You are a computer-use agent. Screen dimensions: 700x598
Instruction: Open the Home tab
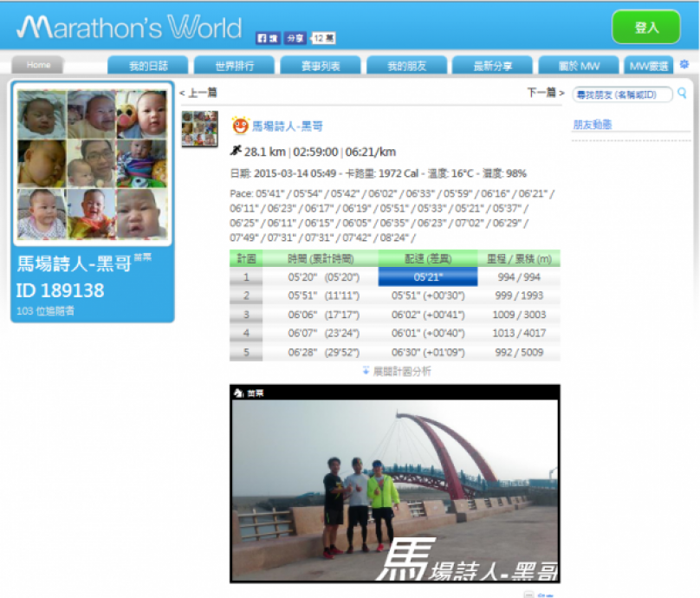point(38,65)
